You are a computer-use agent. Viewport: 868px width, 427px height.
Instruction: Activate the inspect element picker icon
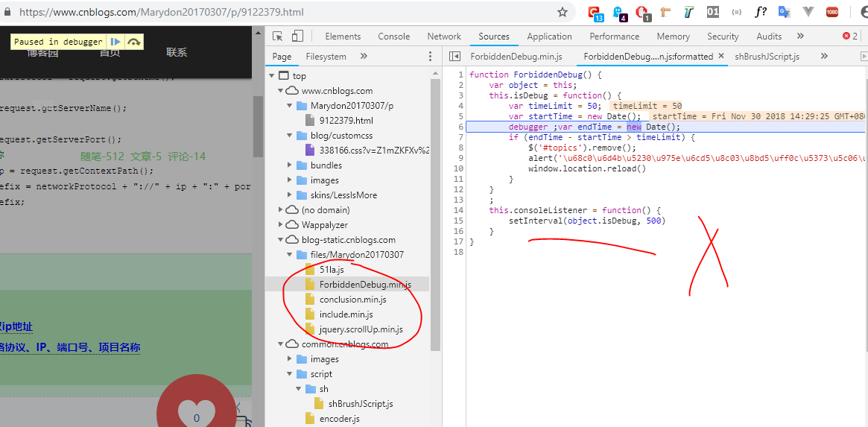coord(278,37)
